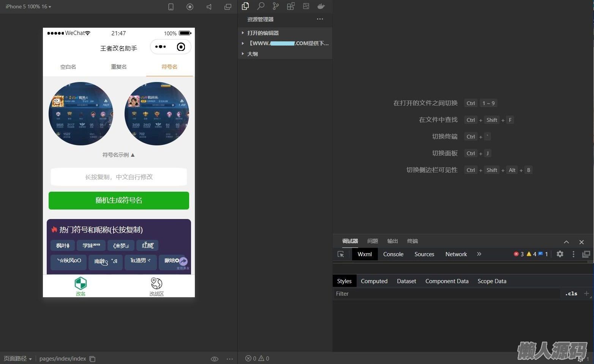Open the Search magnifier icon
Viewport: 594px width, 364px height.
(261, 6)
